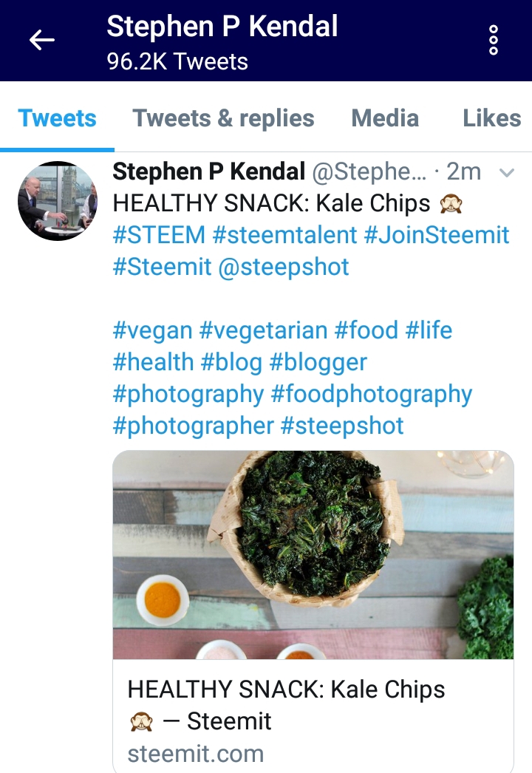Tap the back arrow icon
This screenshot has width=532, height=773.
tap(41, 40)
